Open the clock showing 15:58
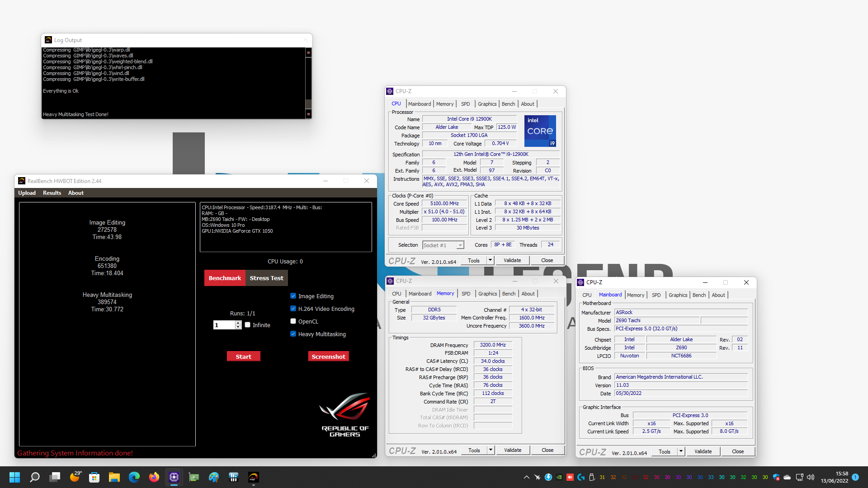 coord(835,477)
